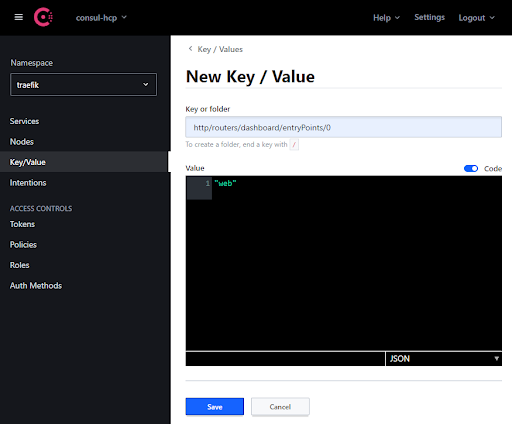Image resolution: width=512 pixels, height=424 pixels.
Task: Click line number 1 in editor gutter
Action: [207, 183]
